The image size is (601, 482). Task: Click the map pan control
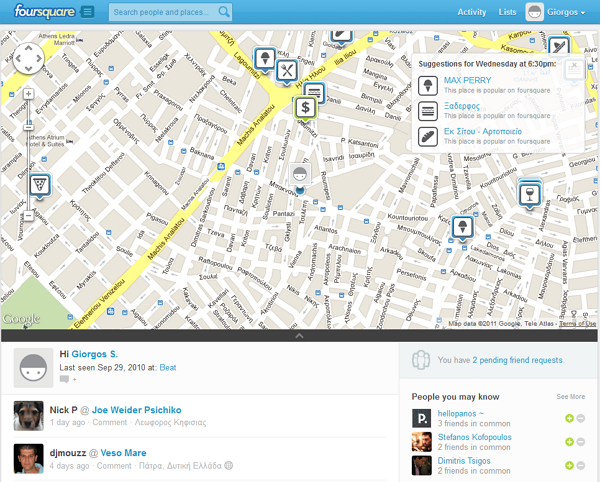(28, 58)
